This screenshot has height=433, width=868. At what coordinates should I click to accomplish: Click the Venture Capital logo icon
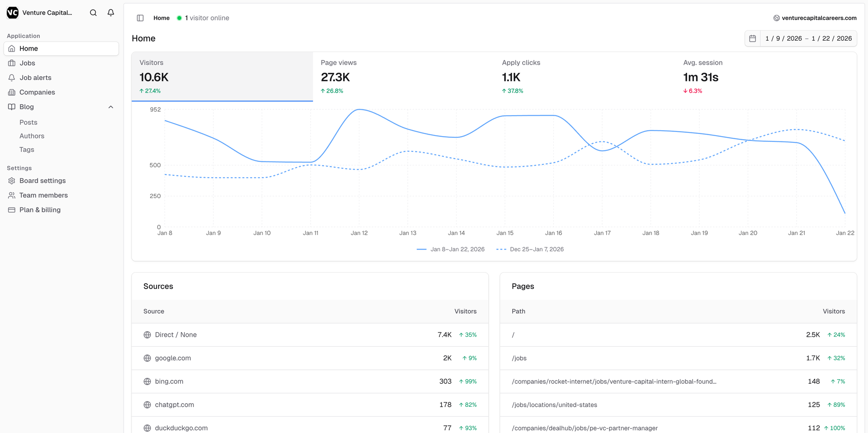13,13
